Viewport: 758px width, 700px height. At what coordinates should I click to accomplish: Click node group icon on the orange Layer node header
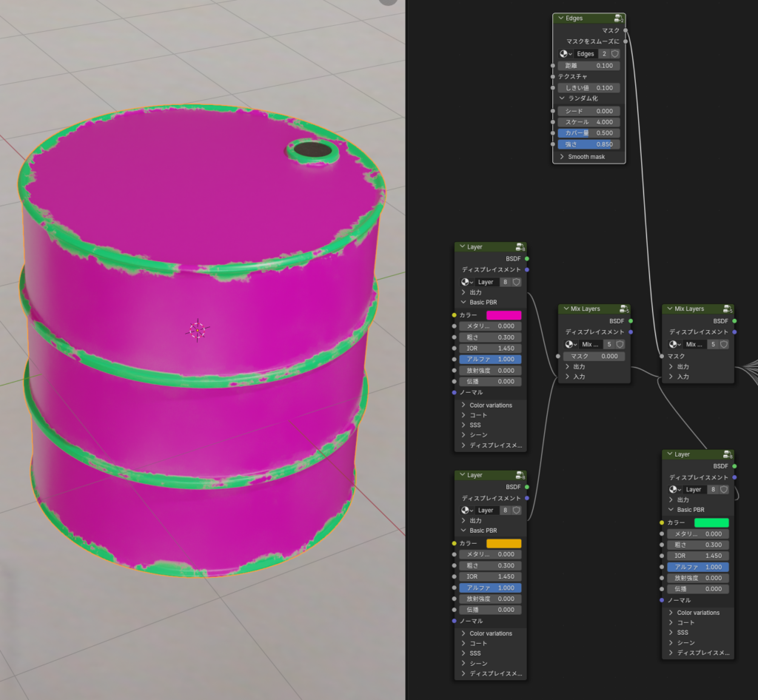tap(520, 476)
